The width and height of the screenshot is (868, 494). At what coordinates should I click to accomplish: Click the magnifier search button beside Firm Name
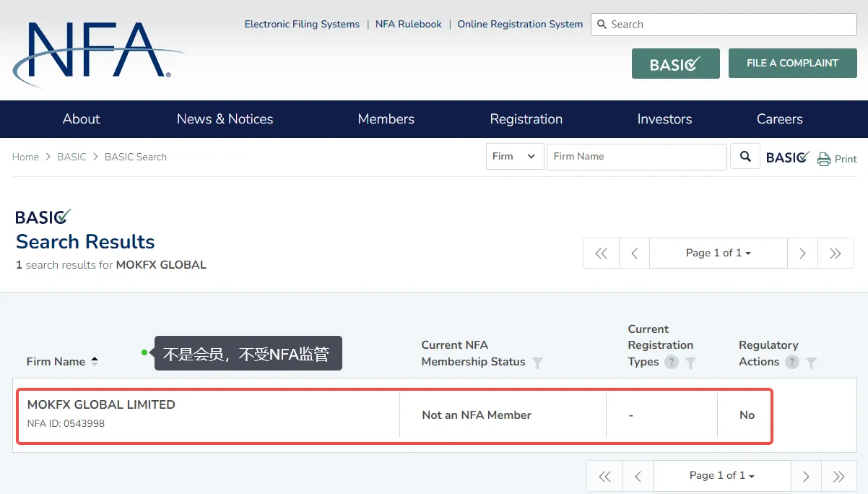click(745, 156)
